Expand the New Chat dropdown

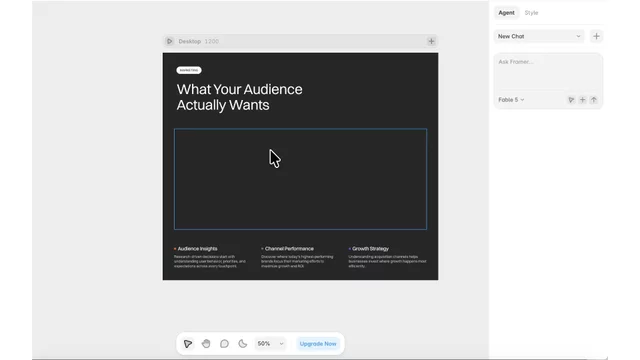pos(539,36)
